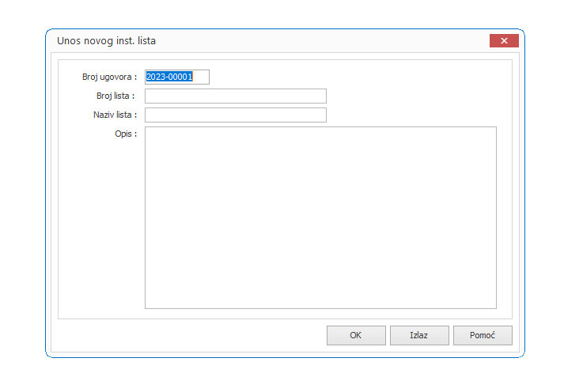Open help with the Pomoć button
The height and width of the screenshot is (392, 564).
483,335
